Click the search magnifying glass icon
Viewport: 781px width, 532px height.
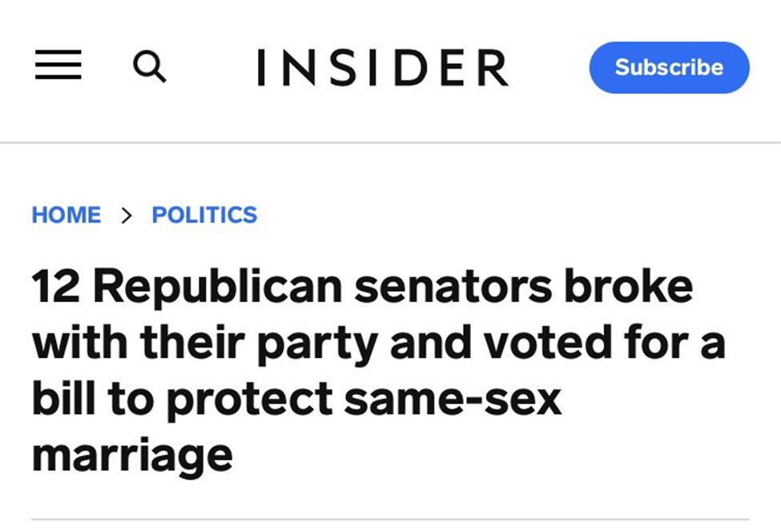click(149, 66)
